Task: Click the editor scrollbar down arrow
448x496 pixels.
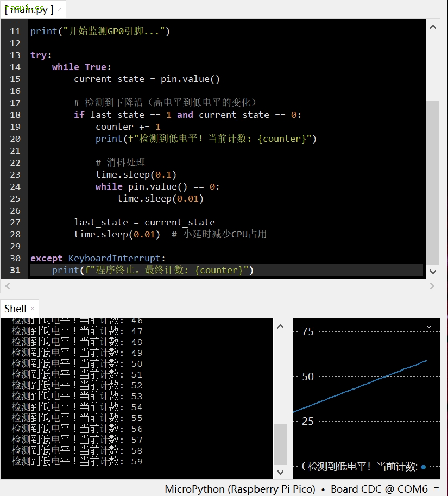Action: [433, 271]
